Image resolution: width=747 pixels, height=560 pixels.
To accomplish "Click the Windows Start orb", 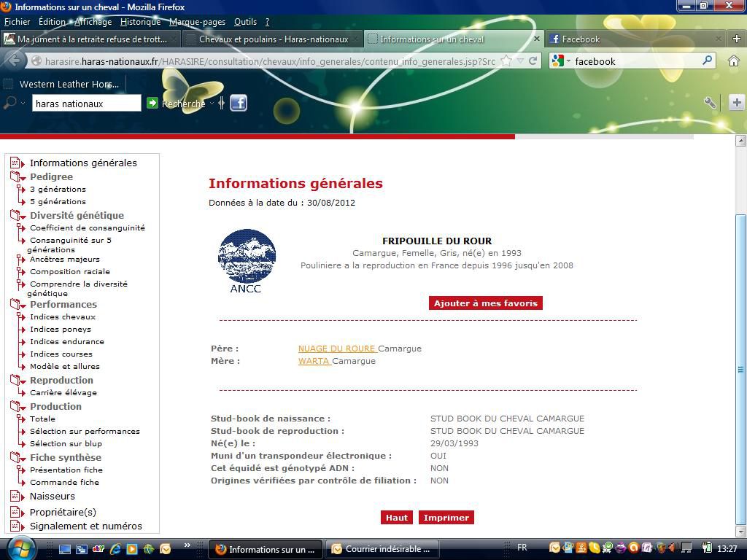I will 20,548.
